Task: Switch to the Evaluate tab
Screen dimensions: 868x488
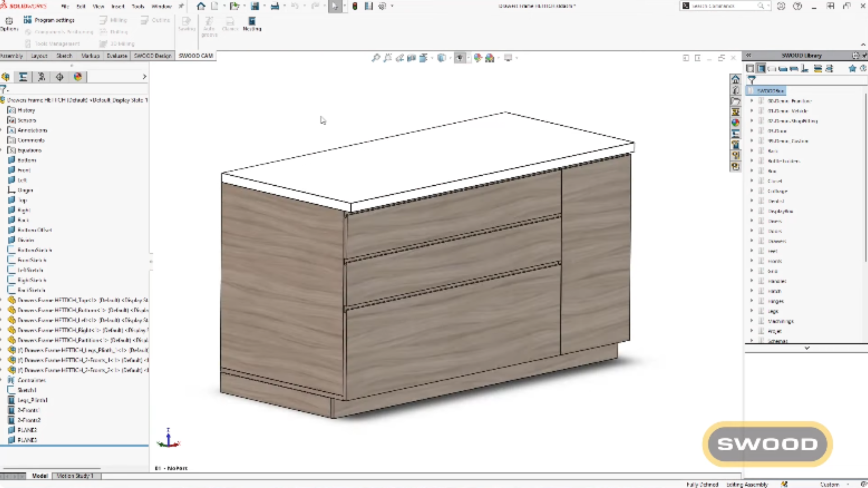Action: tap(117, 56)
